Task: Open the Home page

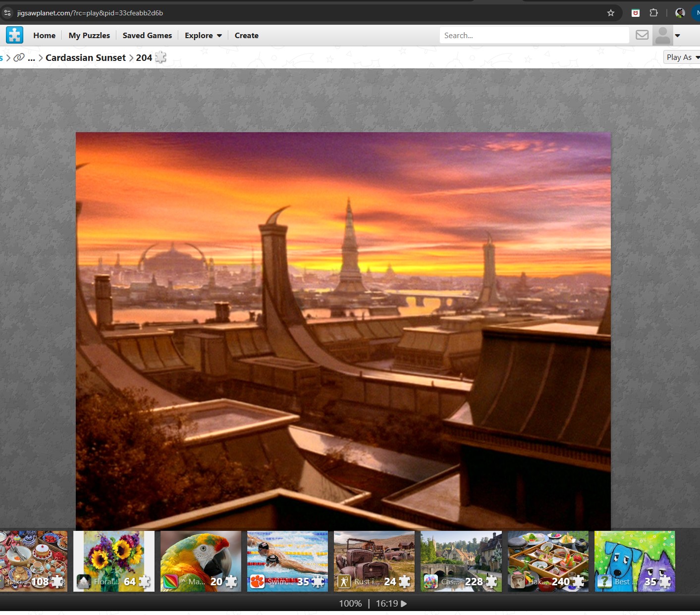Action: pyautogui.click(x=44, y=36)
